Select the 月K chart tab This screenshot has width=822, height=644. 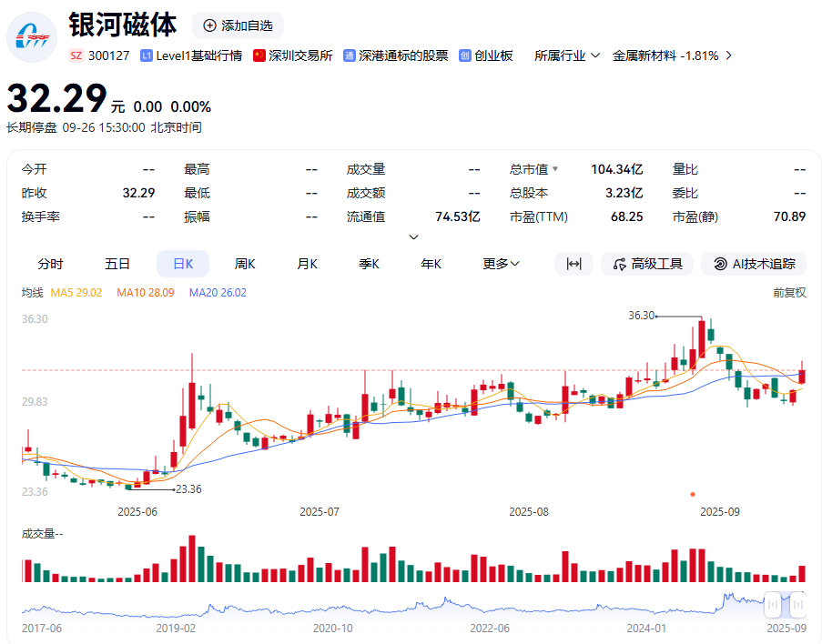click(307, 264)
